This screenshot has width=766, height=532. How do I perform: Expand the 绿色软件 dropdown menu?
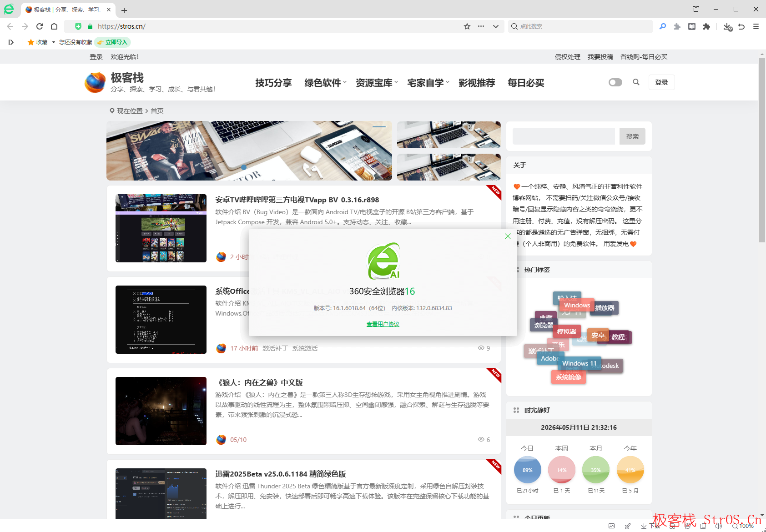pyautogui.click(x=325, y=83)
